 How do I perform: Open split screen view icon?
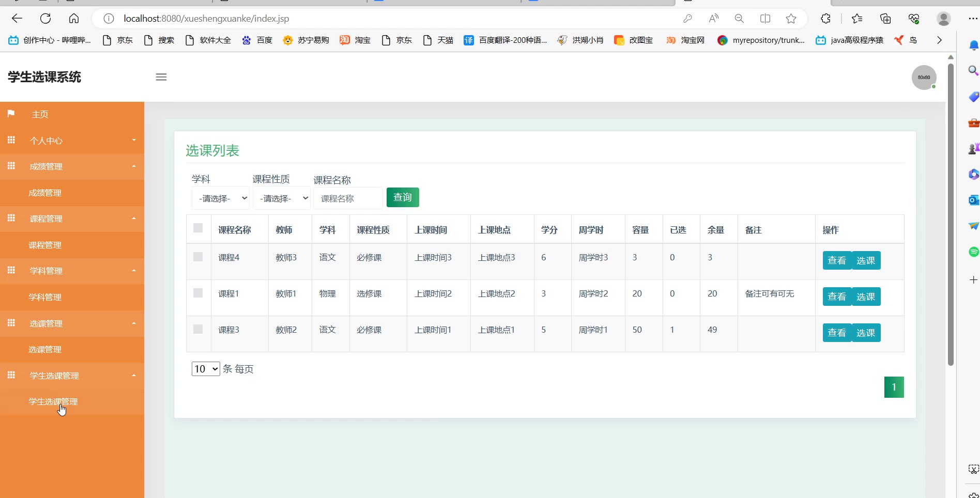click(765, 19)
